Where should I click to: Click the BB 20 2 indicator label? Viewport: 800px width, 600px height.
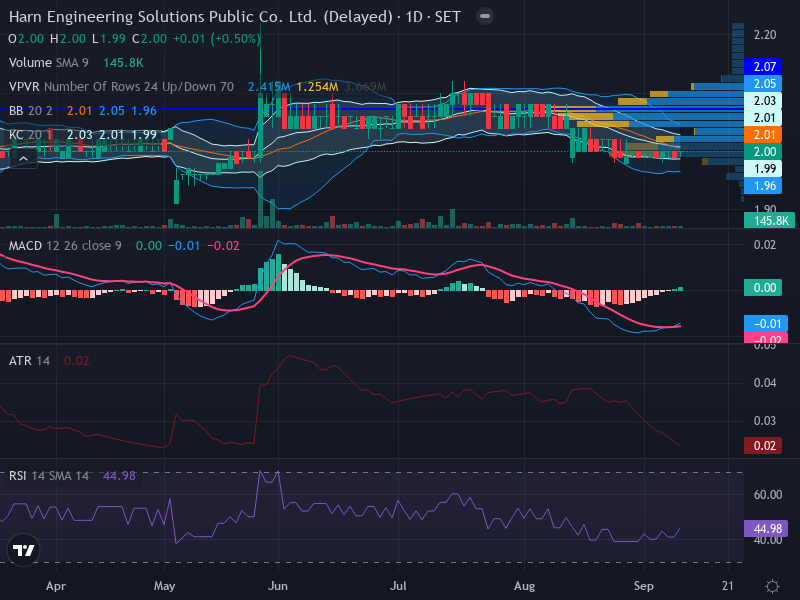pyautogui.click(x=30, y=110)
